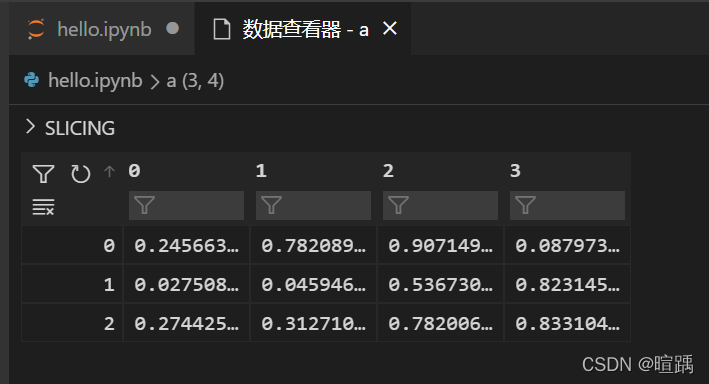Click the filter box for column 0
709x384 pixels.
(186, 205)
